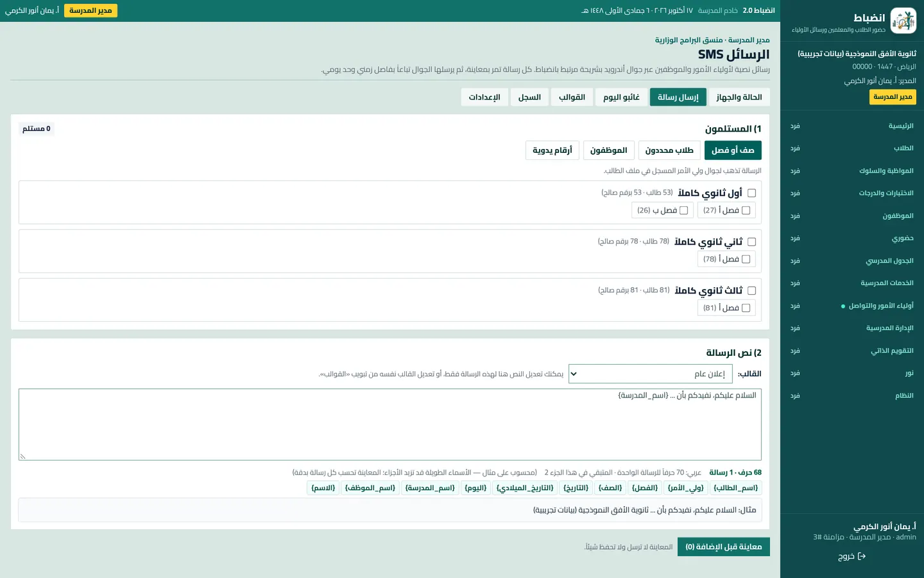Switch to the الحالة والجهاز tab

point(739,97)
